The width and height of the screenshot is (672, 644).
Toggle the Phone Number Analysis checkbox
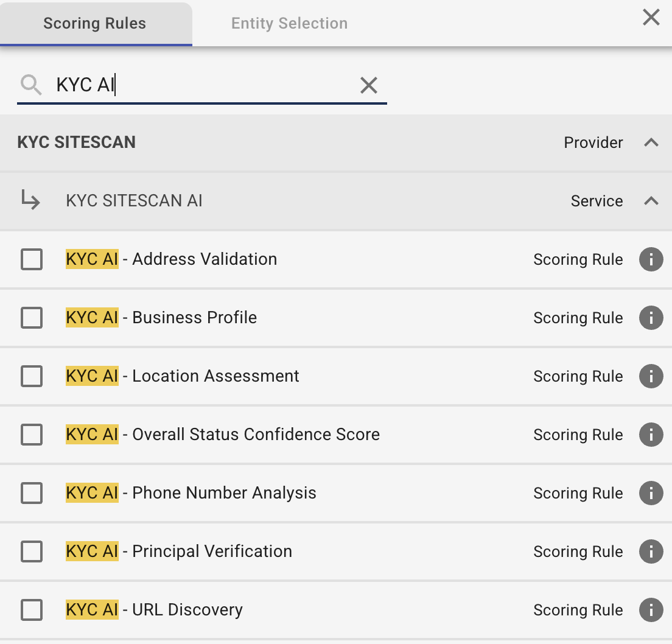point(32,493)
